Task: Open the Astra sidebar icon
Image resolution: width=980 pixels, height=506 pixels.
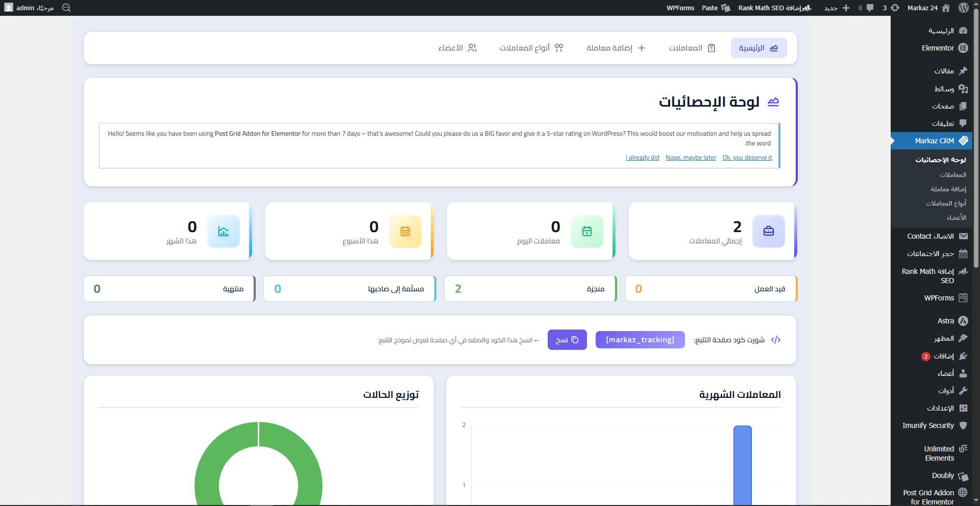Action: coord(963,321)
